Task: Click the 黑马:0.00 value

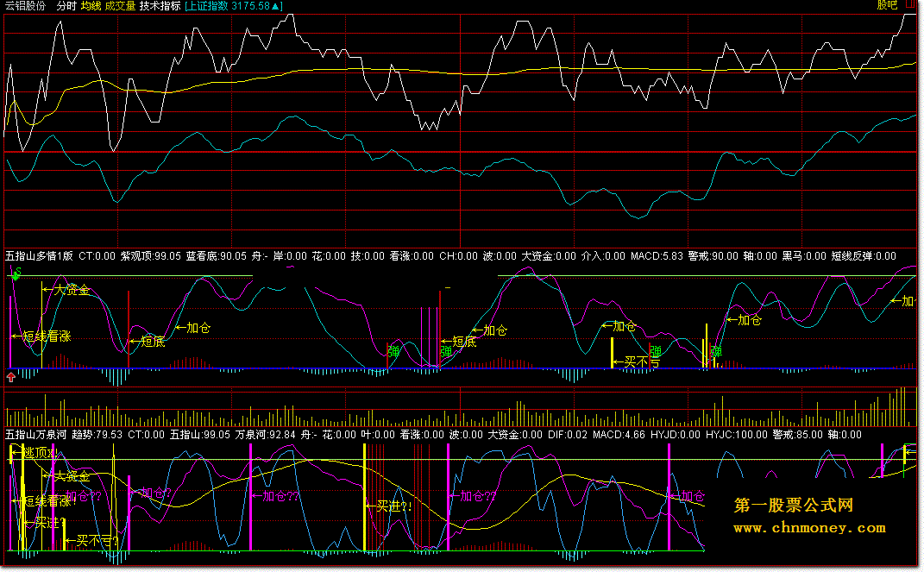Action: click(804, 256)
